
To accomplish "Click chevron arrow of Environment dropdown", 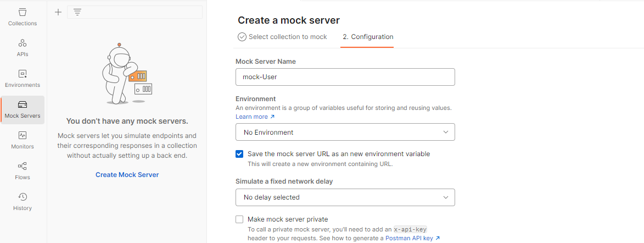I will tap(446, 132).
